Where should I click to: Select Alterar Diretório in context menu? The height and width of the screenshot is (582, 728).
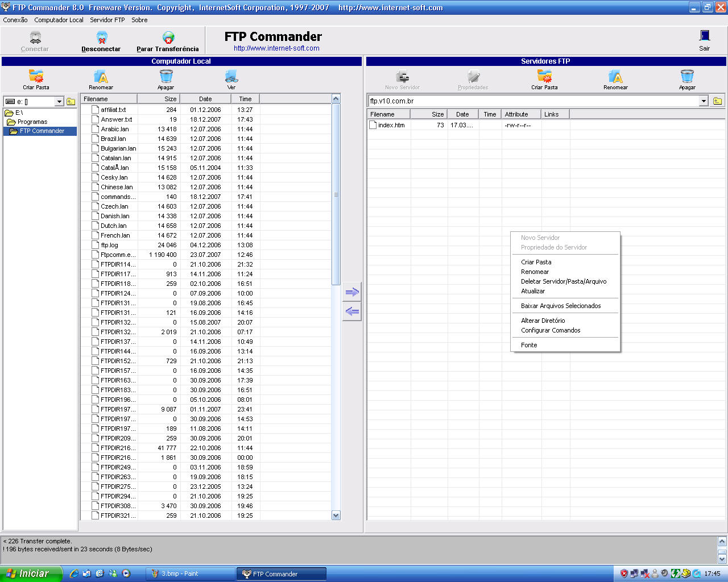point(543,321)
